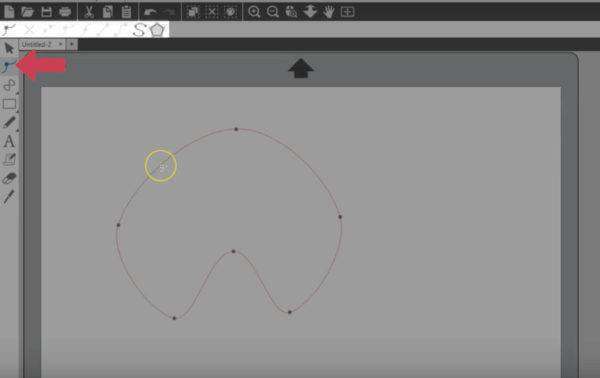This screenshot has height=378, width=600.
Task: Open the Draw a Note tool
Action: pos(9,160)
